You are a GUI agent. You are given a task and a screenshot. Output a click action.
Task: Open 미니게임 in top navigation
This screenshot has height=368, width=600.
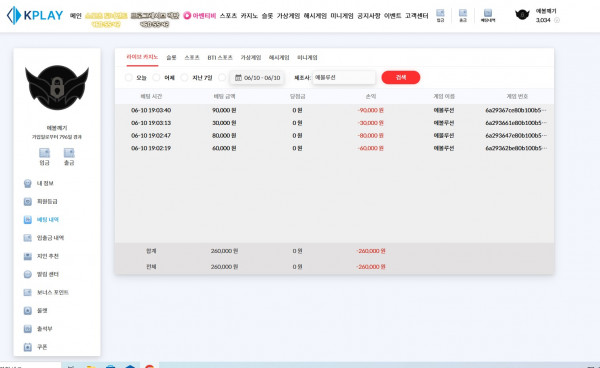click(x=342, y=16)
